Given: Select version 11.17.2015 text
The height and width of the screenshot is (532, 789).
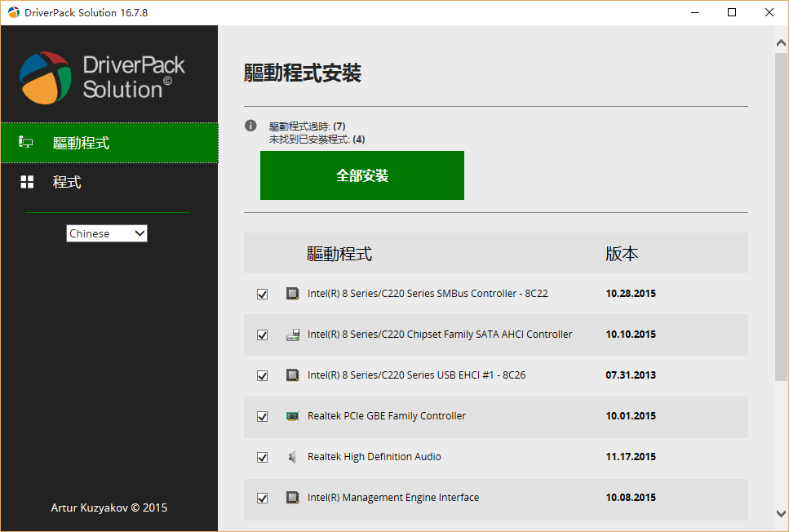Looking at the screenshot, I should coord(631,456).
